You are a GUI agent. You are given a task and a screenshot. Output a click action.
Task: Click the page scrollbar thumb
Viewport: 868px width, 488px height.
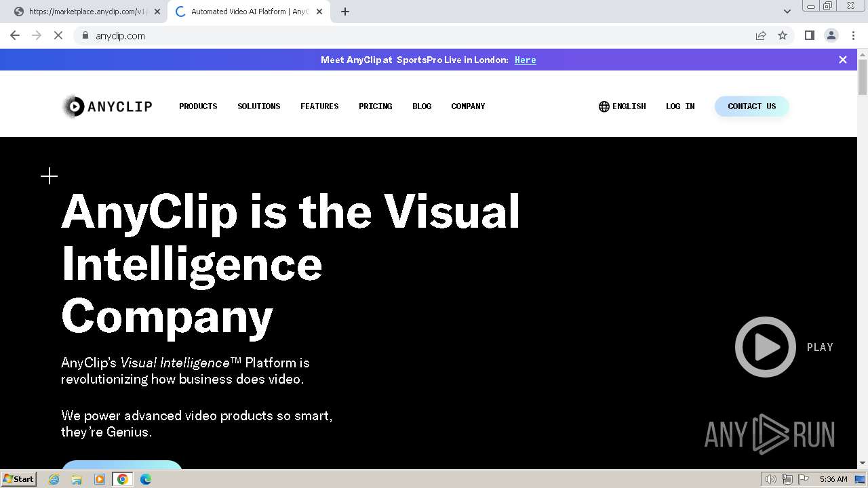click(x=863, y=77)
